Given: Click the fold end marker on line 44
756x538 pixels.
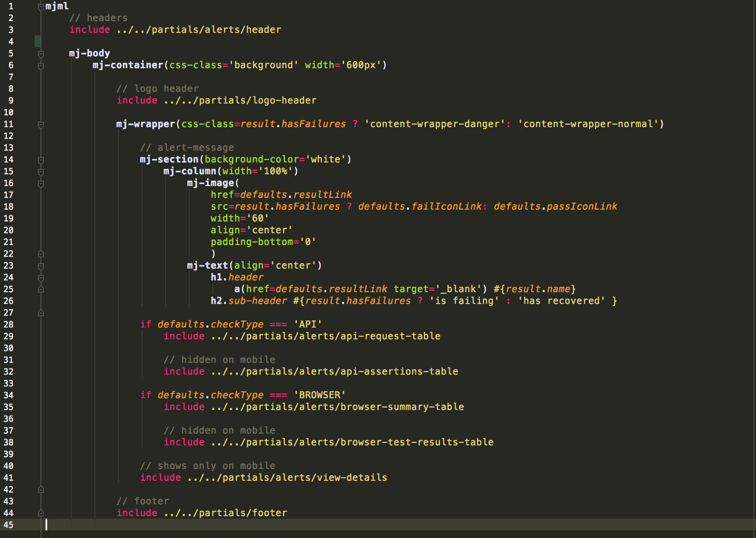Looking at the screenshot, I should (41, 513).
